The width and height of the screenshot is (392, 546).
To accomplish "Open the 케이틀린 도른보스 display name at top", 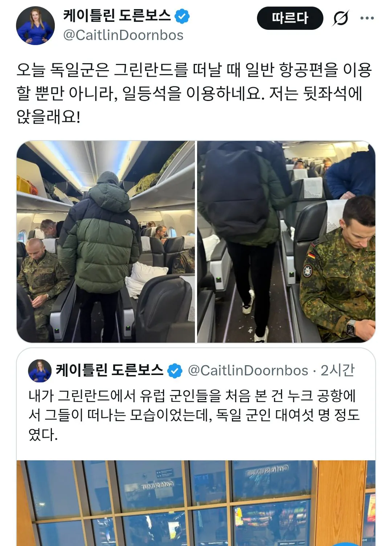I will coord(117,16).
